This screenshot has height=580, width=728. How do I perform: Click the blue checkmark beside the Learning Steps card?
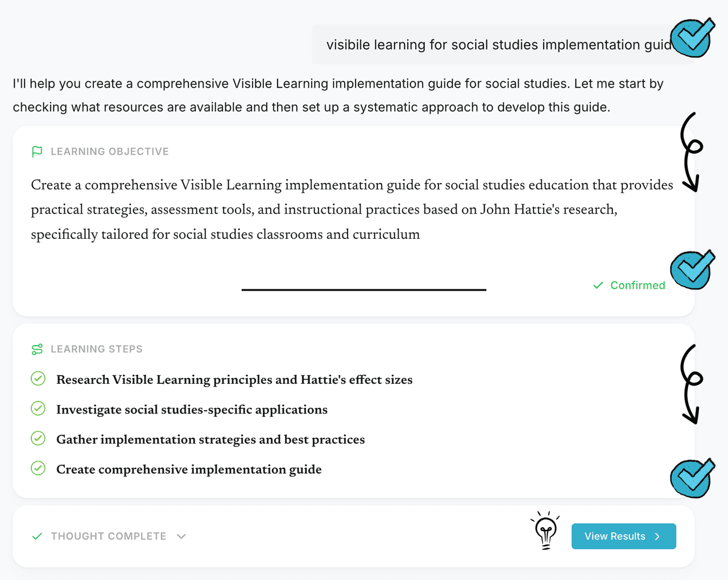click(x=692, y=478)
